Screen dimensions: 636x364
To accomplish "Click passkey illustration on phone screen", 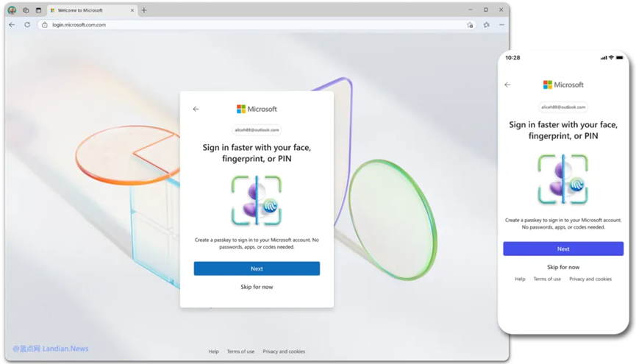I will click(563, 179).
